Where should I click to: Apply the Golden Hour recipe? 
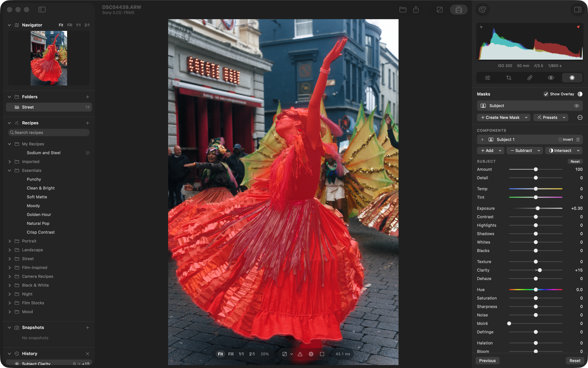click(x=39, y=215)
